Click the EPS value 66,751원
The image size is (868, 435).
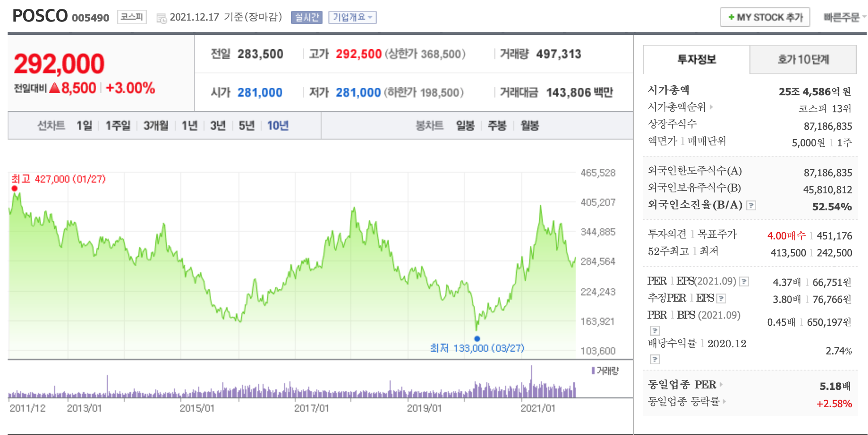[832, 282]
